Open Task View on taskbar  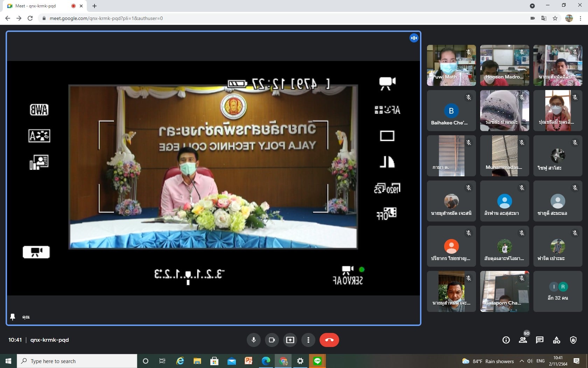(162, 361)
